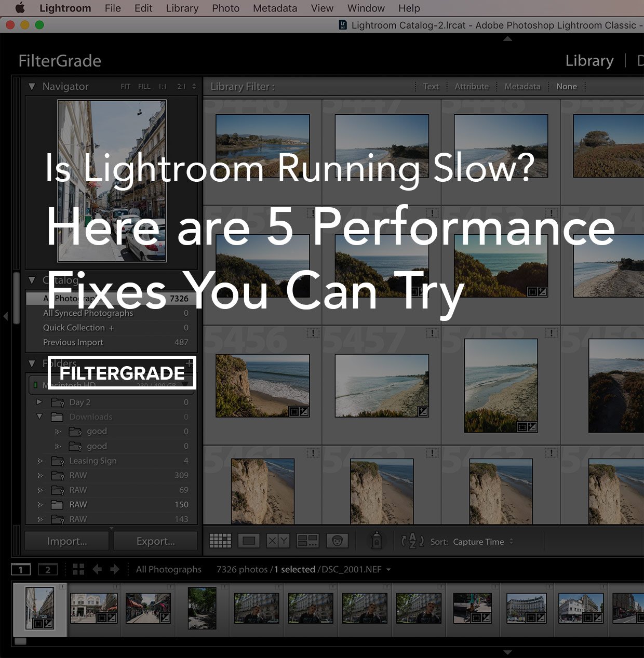644x658 pixels.
Task: Set Navigator zoom to 2:1
Action: coord(181,87)
